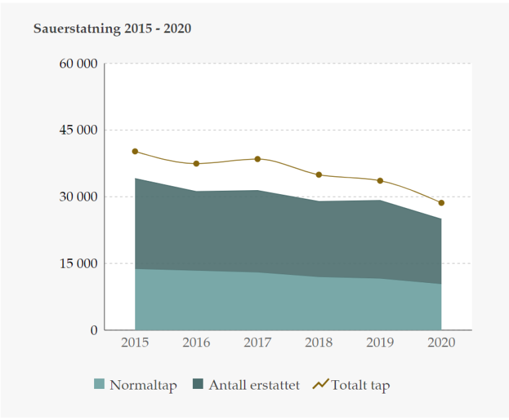This screenshot has height=420, width=509.
Task: Select the Totalt tap legend label
Action: point(361,386)
